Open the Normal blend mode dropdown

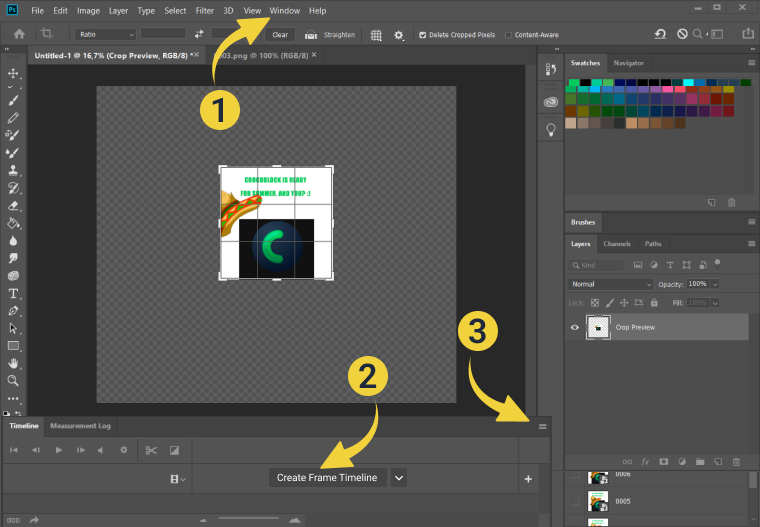click(611, 284)
